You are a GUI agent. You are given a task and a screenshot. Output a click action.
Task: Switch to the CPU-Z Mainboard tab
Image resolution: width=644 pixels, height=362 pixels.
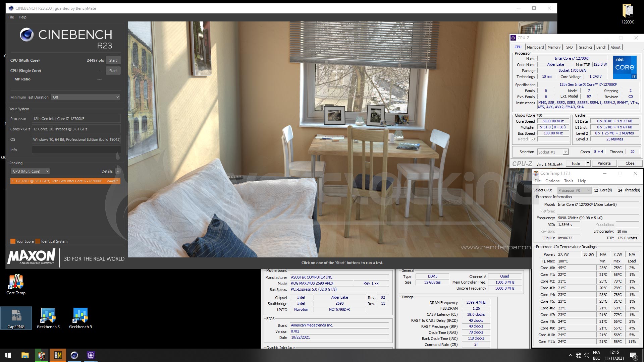[x=535, y=47]
